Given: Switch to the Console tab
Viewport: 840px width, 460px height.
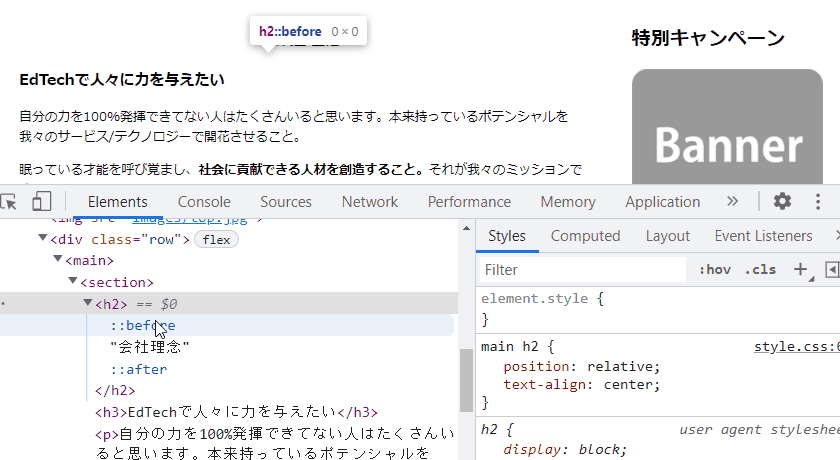Looking at the screenshot, I should point(204,202).
